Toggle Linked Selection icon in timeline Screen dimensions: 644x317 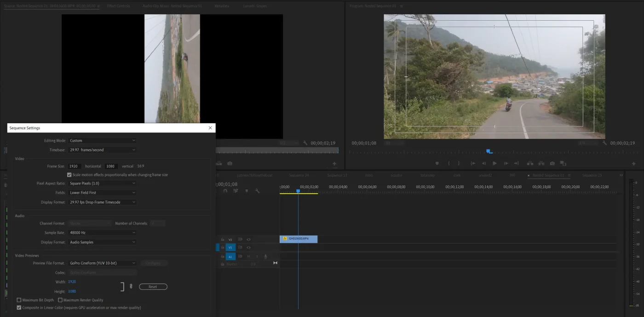click(x=237, y=191)
